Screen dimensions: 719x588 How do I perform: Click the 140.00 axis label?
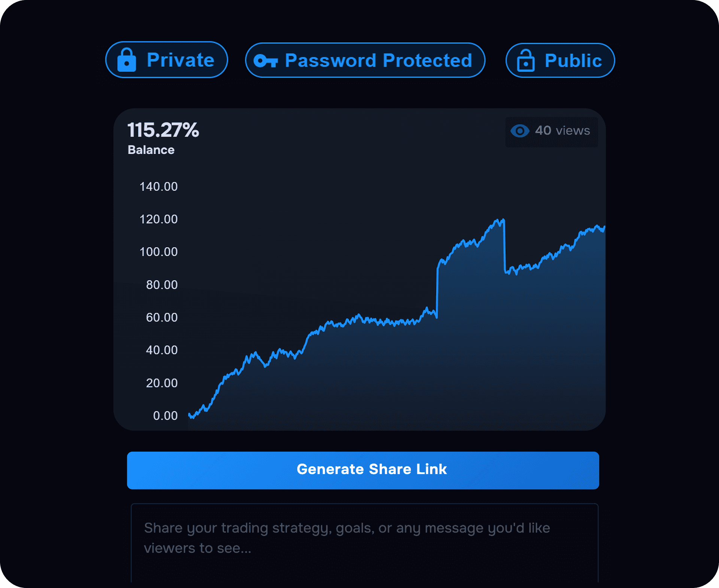[x=158, y=187]
